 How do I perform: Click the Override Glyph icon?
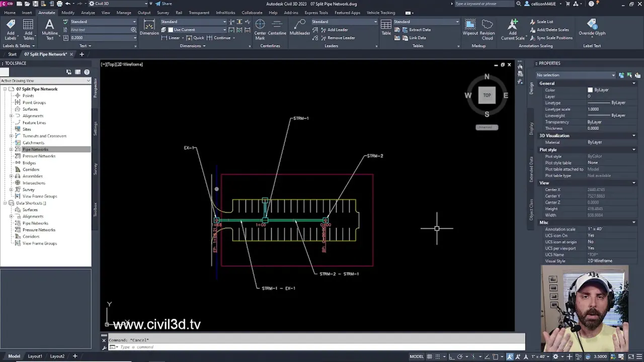pos(592,25)
